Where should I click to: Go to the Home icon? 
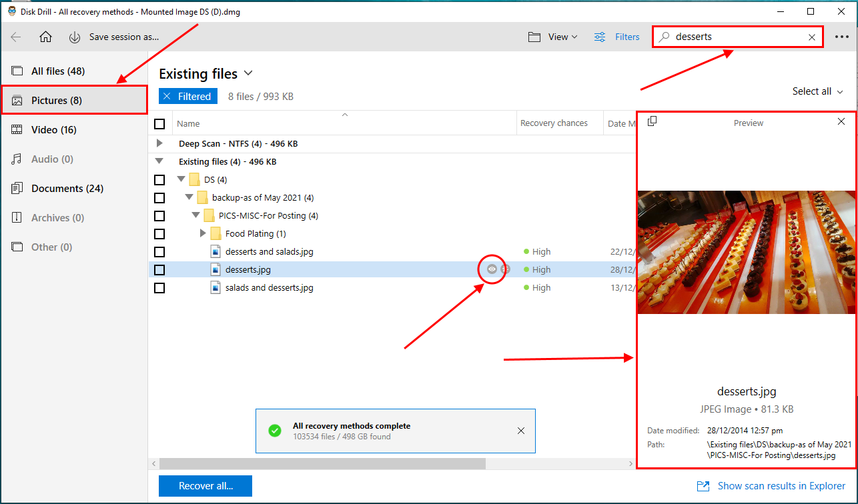[45, 37]
